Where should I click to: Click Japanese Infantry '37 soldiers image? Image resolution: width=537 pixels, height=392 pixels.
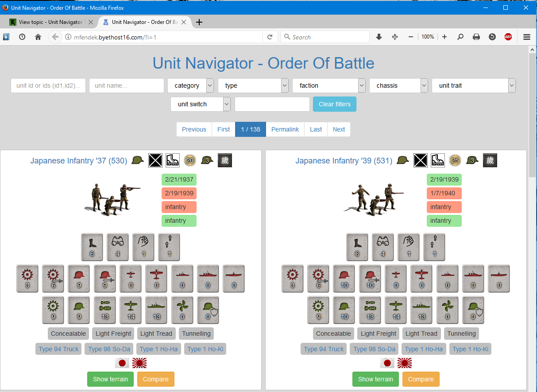[x=112, y=199]
